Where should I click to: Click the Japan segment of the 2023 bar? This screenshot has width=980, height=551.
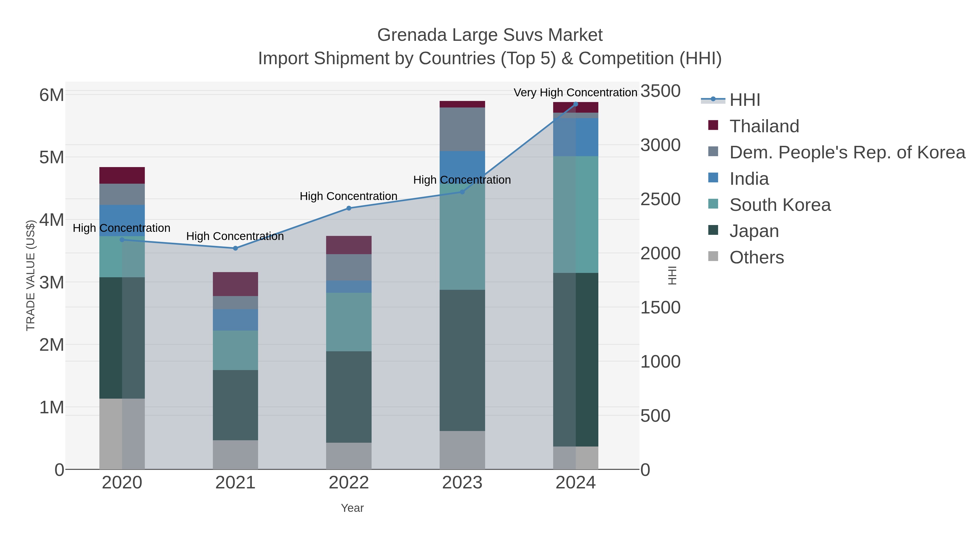(x=462, y=361)
